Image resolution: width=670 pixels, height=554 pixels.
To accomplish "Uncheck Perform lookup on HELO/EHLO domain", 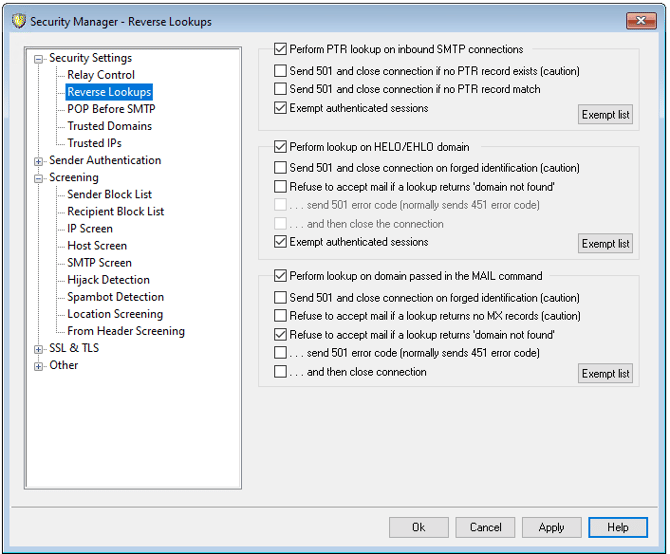I will tap(280, 148).
